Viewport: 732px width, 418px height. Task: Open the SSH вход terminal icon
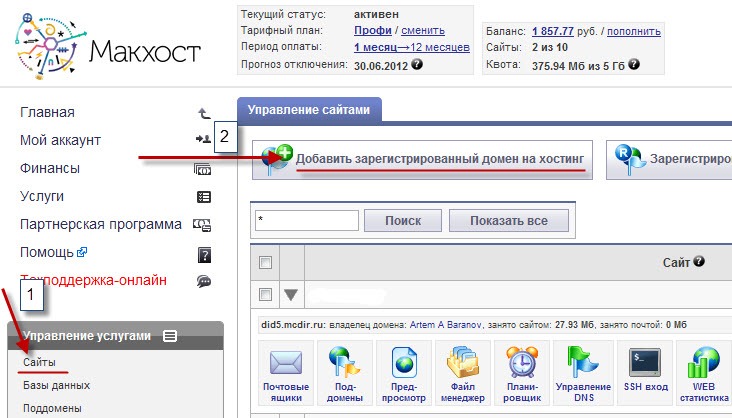click(645, 362)
